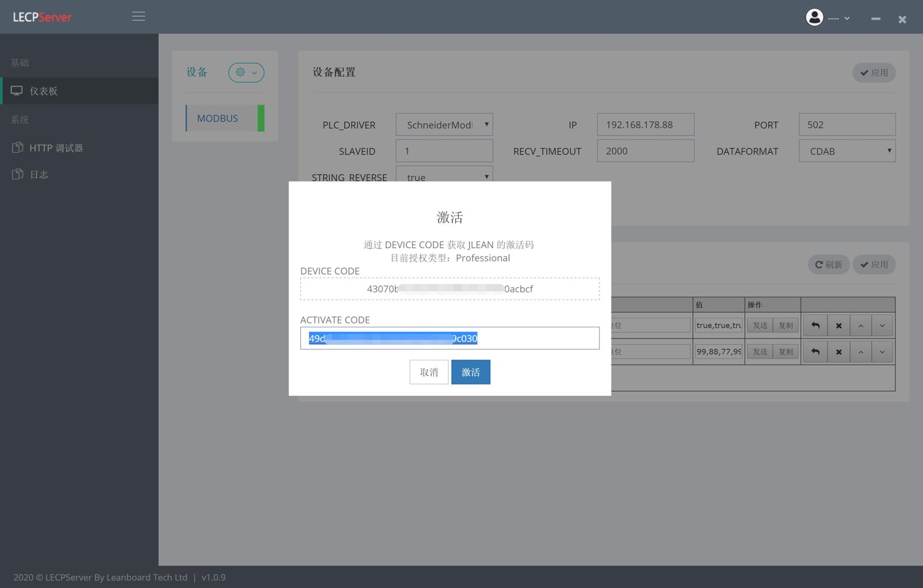Click the SLAVEID field
Viewport: 923px width, 588px height.
point(444,151)
